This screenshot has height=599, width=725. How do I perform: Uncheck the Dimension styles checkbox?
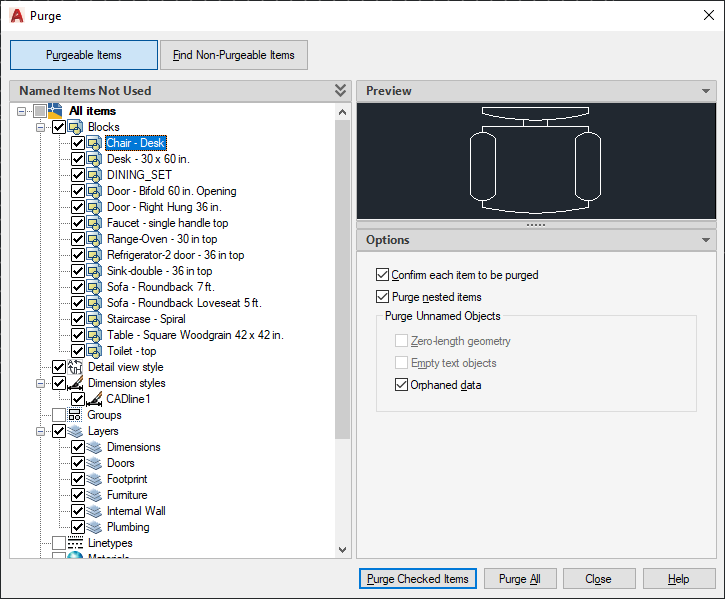(59, 383)
